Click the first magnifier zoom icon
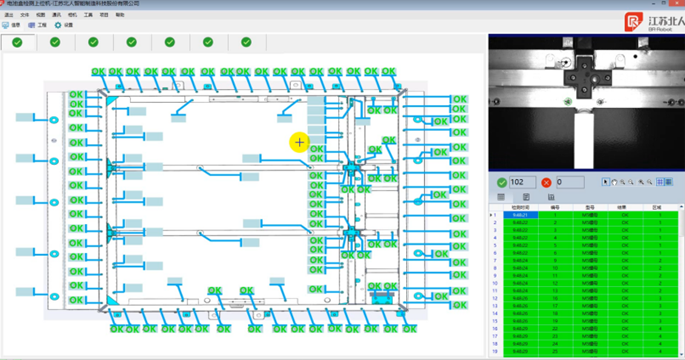685x360 pixels. pos(623,182)
